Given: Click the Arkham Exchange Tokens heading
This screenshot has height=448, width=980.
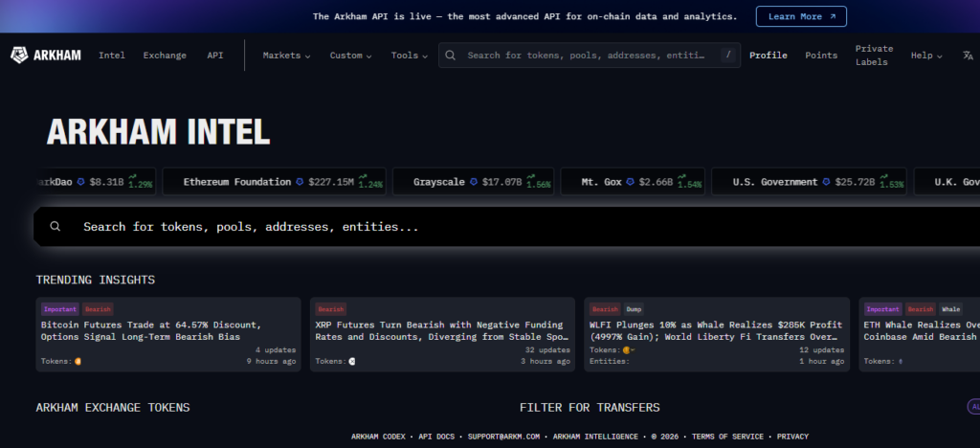Looking at the screenshot, I should [x=113, y=408].
